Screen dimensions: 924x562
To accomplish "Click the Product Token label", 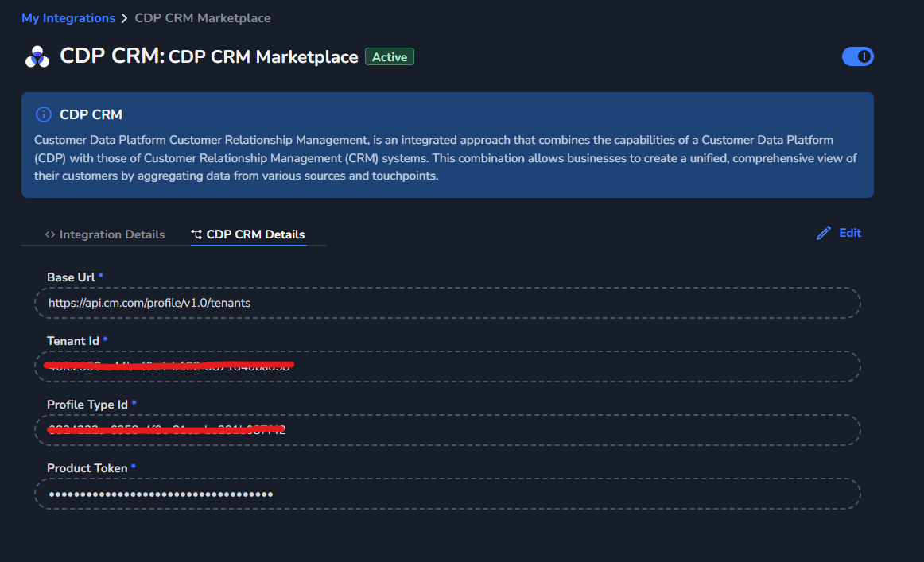I will click(87, 468).
